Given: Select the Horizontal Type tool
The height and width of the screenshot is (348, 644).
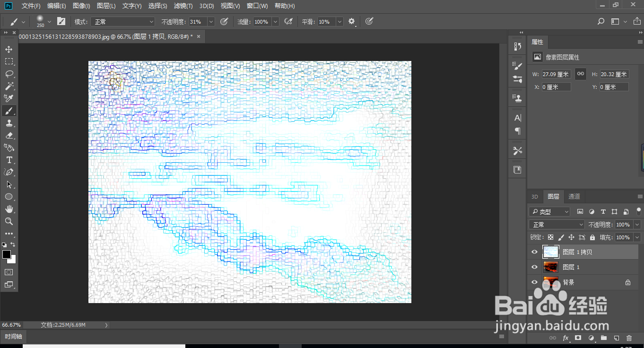Looking at the screenshot, I should pos(9,160).
